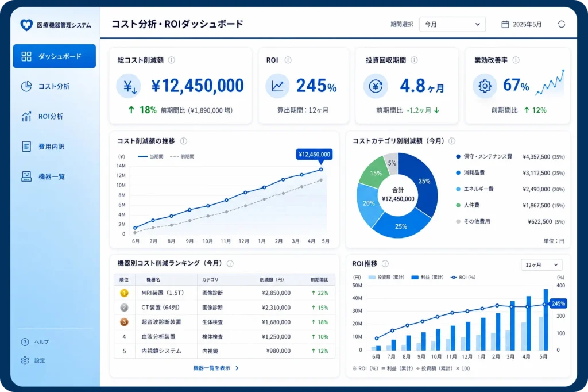Click the silver rank 2 medal icon
Image resolution: width=588 pixels, height=392 pixels.
point(124,308)
